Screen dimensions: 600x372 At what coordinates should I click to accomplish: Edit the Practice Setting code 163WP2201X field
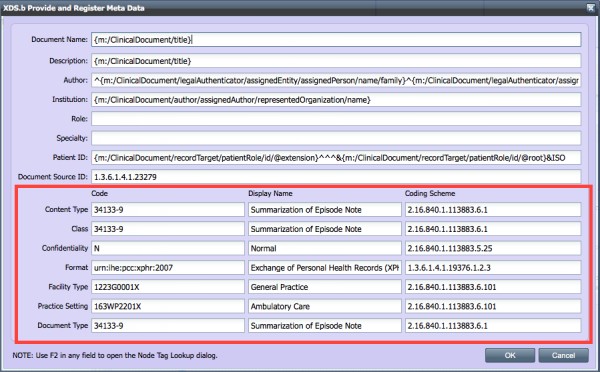click(x=168, y=306)
